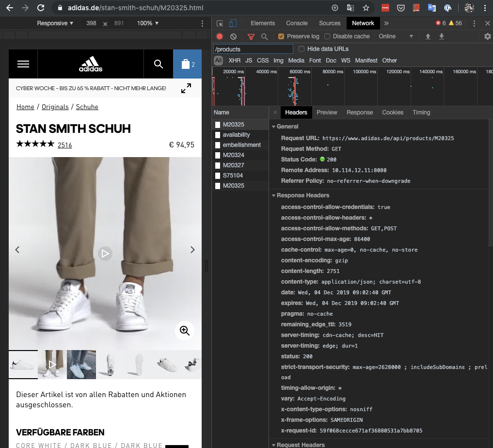Open the adidas site search
The width and height of the screenshot is (493, 448).
tap(159, 64)
